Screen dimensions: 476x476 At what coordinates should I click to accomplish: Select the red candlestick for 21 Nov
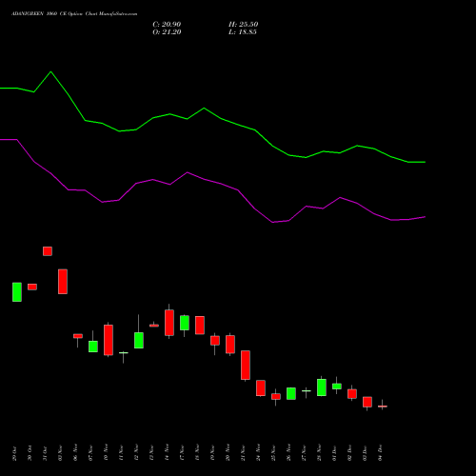pyautogui.click(x=246, y=365)
